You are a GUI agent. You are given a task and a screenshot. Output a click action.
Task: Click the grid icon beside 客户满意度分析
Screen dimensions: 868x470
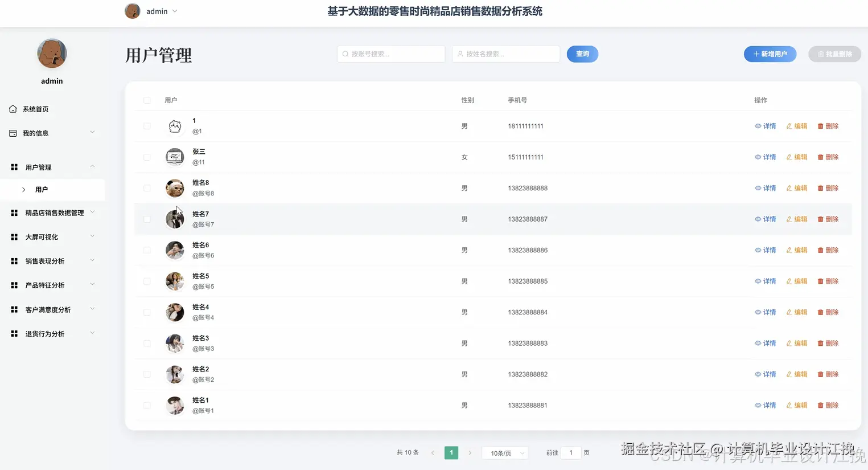(14, 309)
